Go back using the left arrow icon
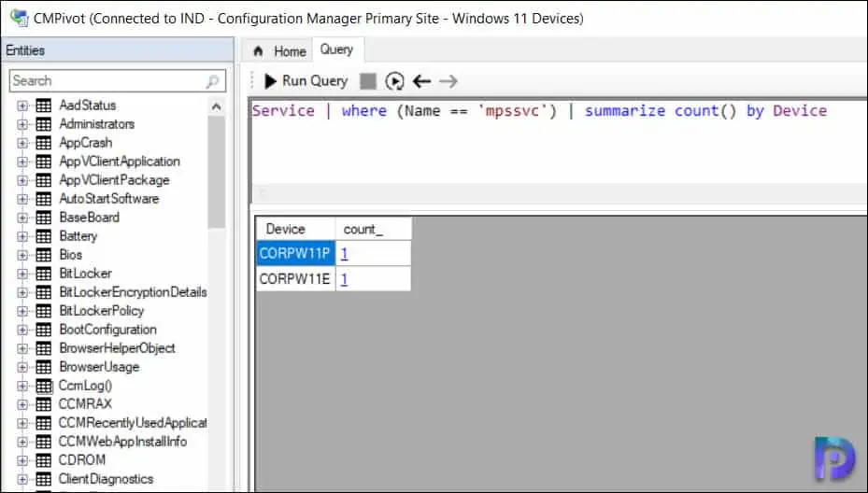 [x=421, y=81]
